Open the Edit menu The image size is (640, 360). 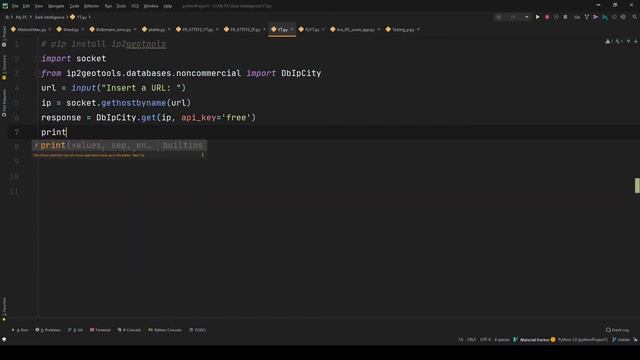tap(26, 6)
